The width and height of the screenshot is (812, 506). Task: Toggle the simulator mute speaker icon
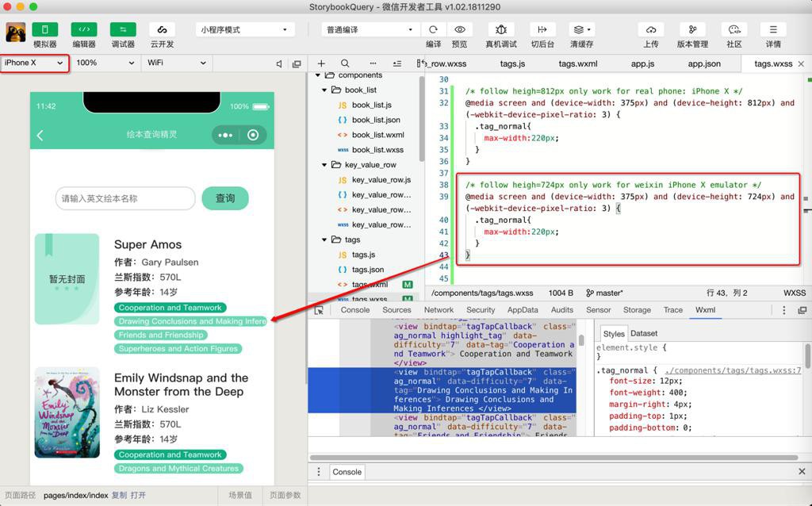point(279,63)
